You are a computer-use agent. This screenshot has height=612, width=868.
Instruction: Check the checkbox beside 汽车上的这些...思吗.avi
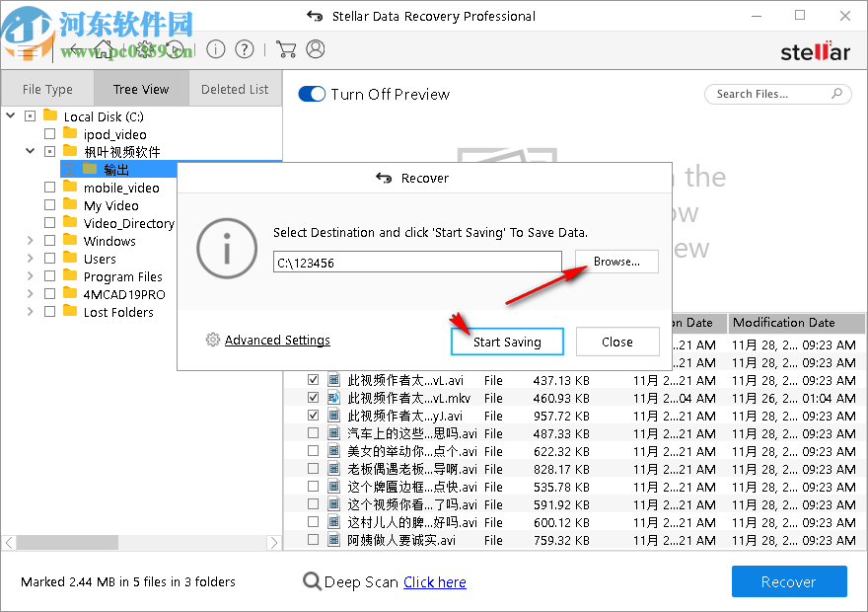point(314,432)
